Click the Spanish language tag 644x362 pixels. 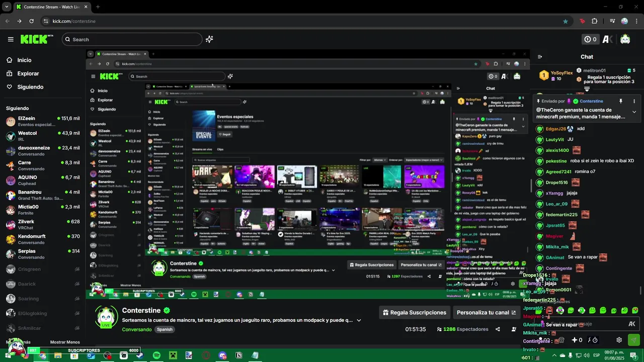pyautogui.click(x=165, y=329)
